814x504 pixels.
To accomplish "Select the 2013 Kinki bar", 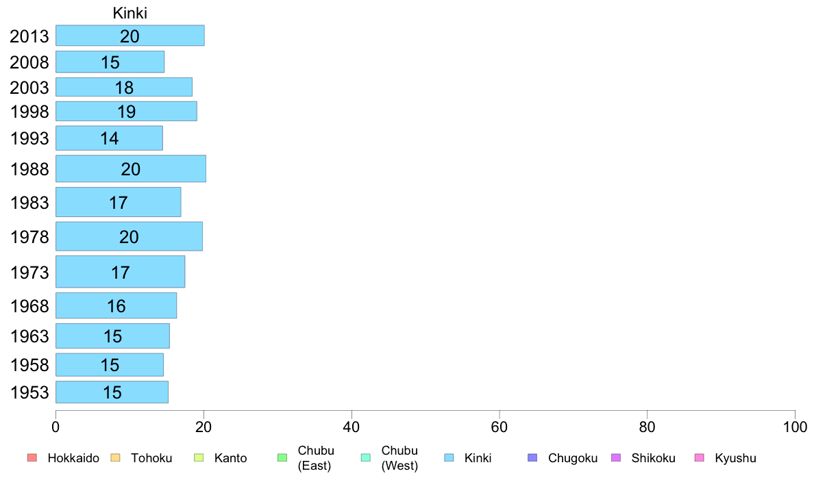I will [129, 36].
